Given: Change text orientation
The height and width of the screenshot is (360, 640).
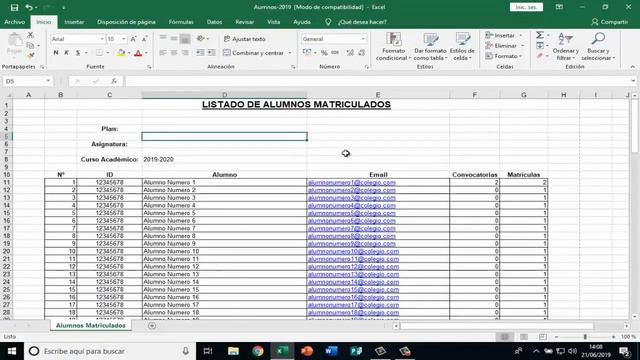Looking at the screenshot, I should click(201, 39).
